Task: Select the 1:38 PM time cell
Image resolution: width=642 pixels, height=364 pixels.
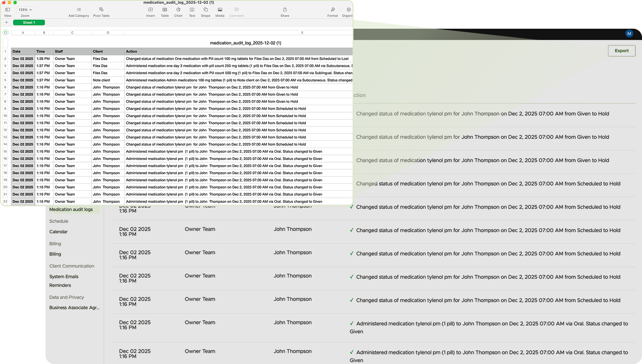Action: pos(44,59)
